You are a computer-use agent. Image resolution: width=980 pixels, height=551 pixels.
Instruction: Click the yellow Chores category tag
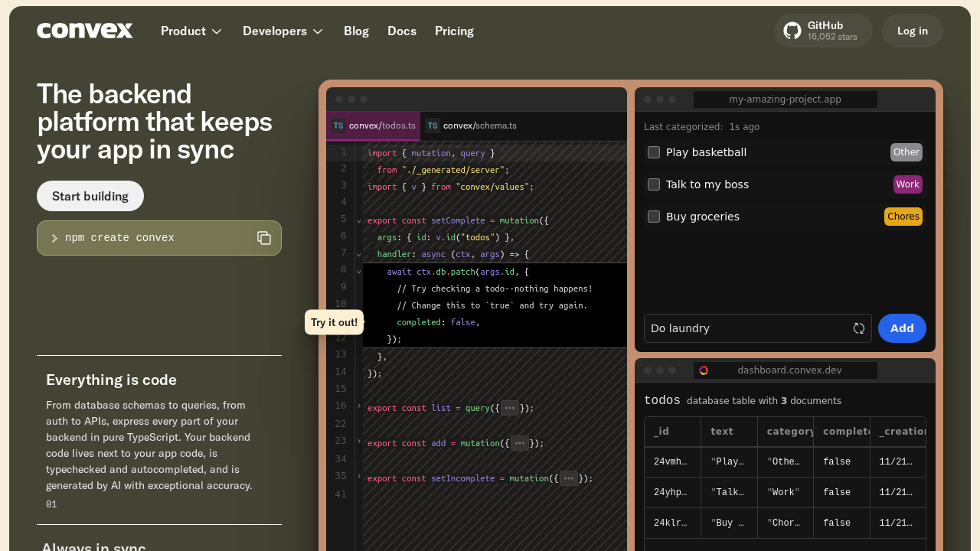[x=903, y=217]
